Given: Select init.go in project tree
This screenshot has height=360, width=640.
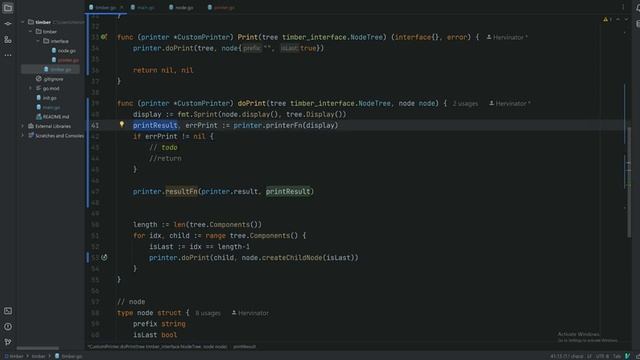Looking at the screenshot, I should pyautogui.click(x=47, y=98).
